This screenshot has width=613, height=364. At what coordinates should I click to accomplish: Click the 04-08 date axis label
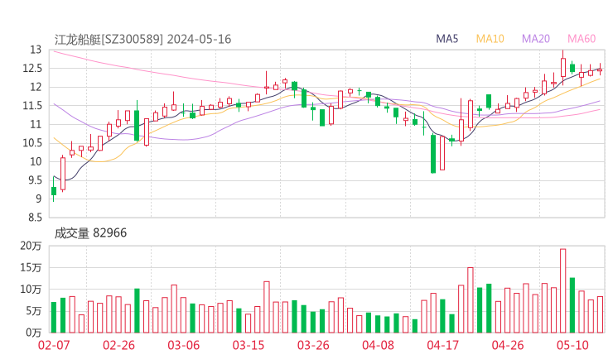click(x=378, y=345)
